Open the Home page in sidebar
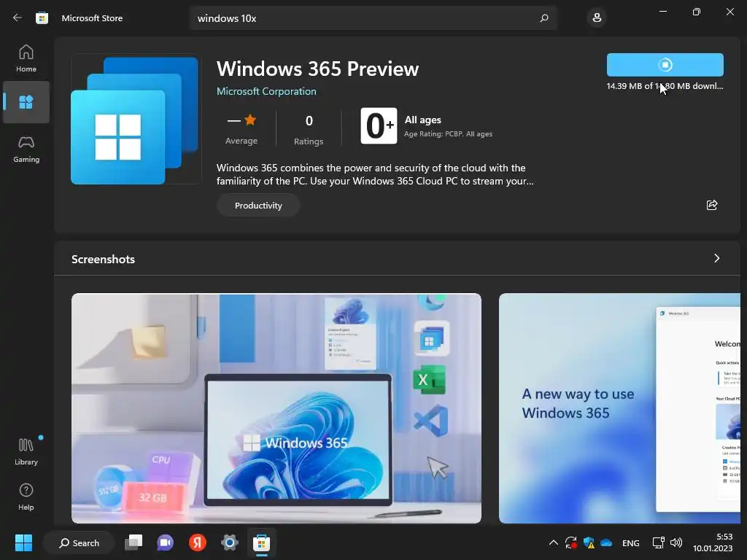This screenshot has height=560, width=747. point(26,58)
